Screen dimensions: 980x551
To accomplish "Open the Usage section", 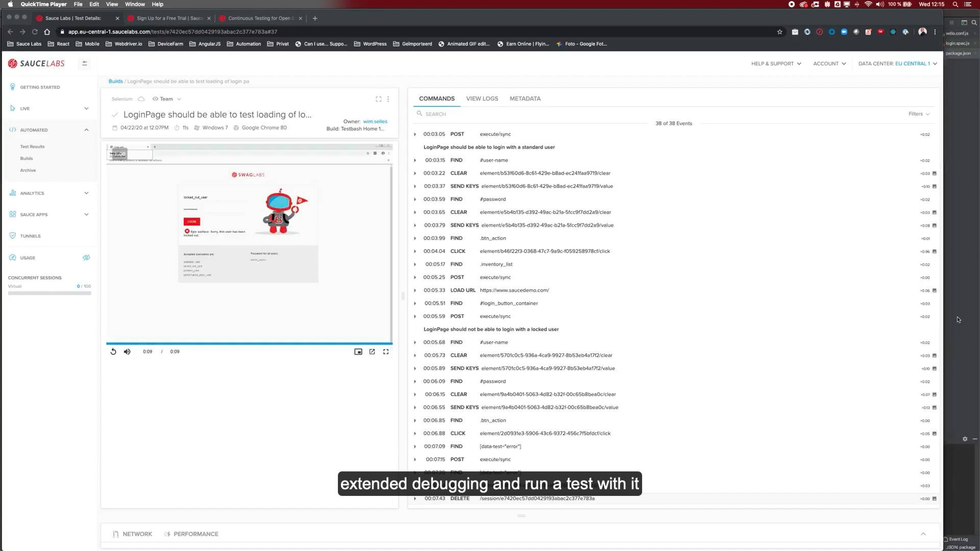I will click(27, 257).
